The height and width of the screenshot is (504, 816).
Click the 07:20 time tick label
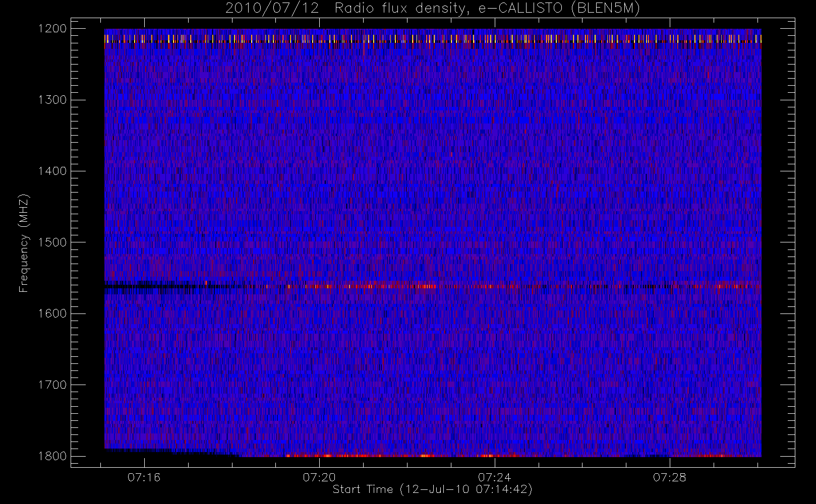(319, 477)
